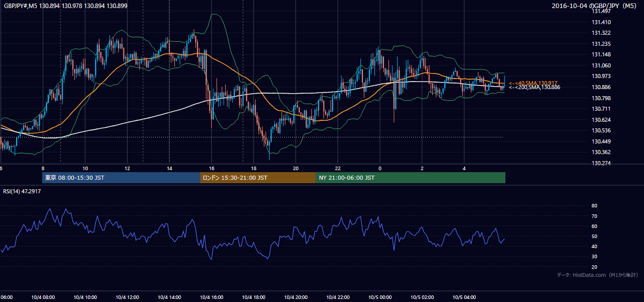Click the 130.798 price axis label
Image resolution: width=644 pixels, height=302 pixels.
601,98
